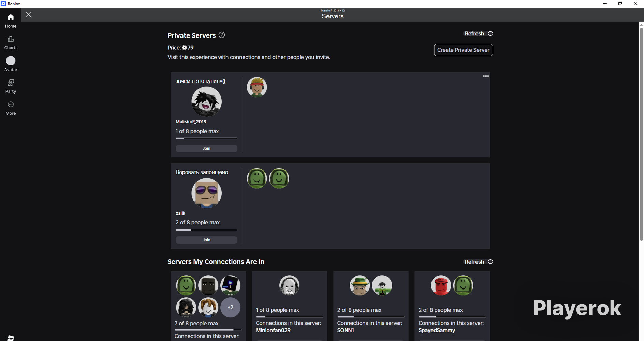
Task: Click the "Servers" page title
Action: tap(333, 16)
